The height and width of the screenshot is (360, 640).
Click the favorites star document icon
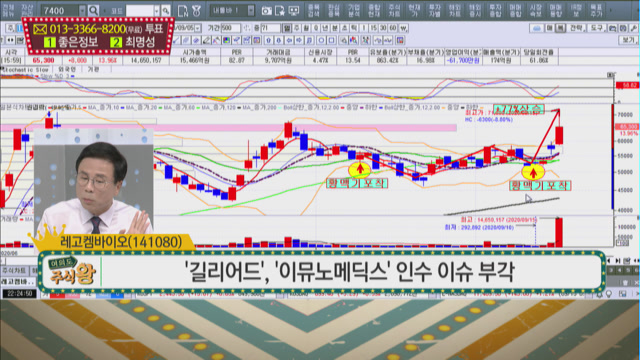pyautogui.click(x=280, y=11)
